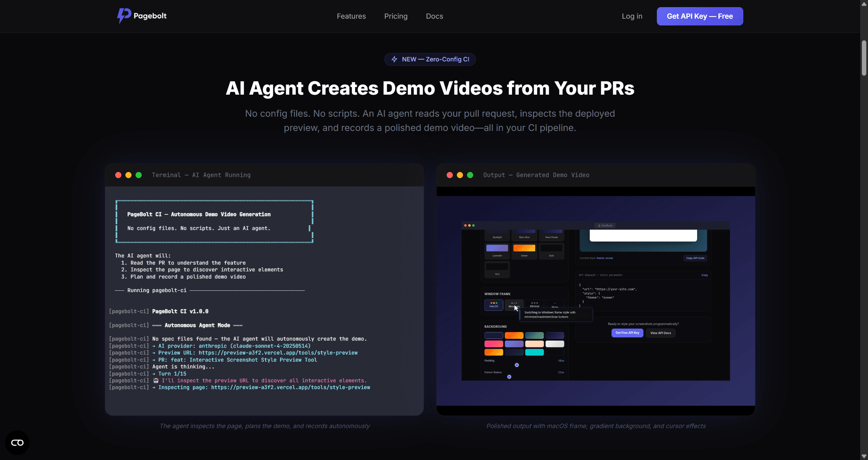This screenshot has height=460, width=868.
Task: Click the Log in link
Action: pyautogui.click(x=632, y=16)
